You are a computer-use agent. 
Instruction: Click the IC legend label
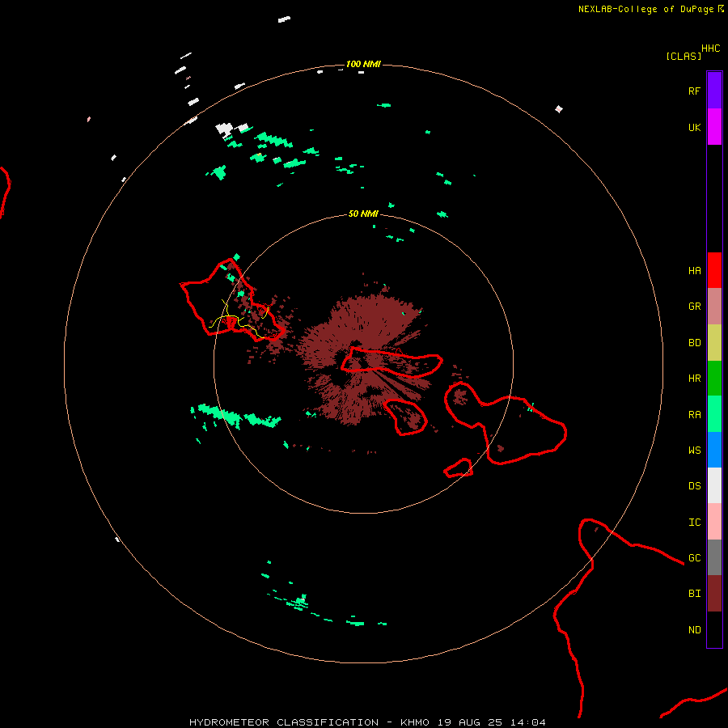pyautogui.click(x=694, y=523)
